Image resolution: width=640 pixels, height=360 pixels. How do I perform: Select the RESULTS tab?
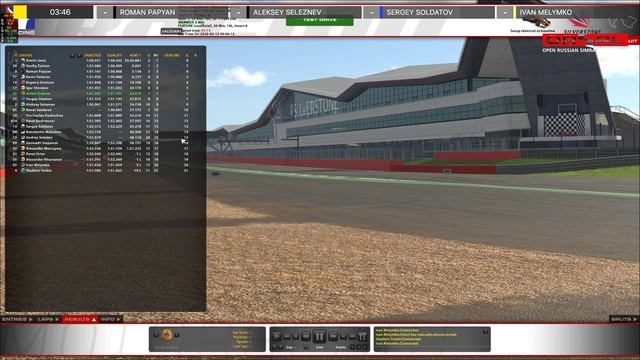click(x=80, y=319)
